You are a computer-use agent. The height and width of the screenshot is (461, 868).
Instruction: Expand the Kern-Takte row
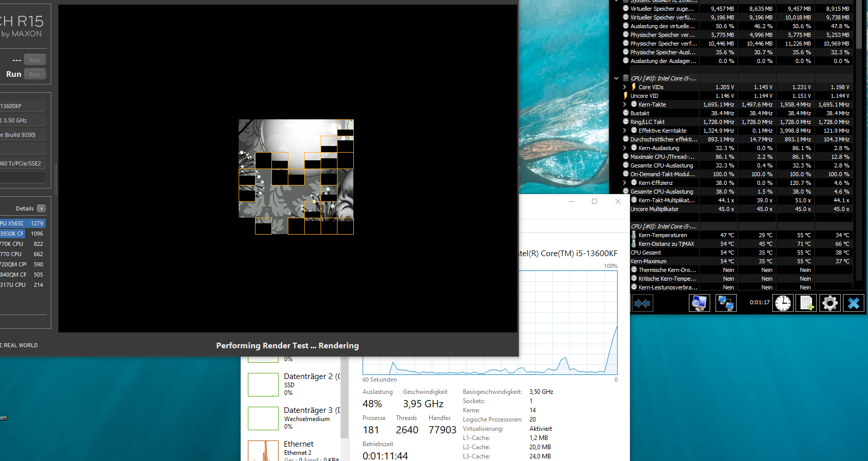pos(625,104)
